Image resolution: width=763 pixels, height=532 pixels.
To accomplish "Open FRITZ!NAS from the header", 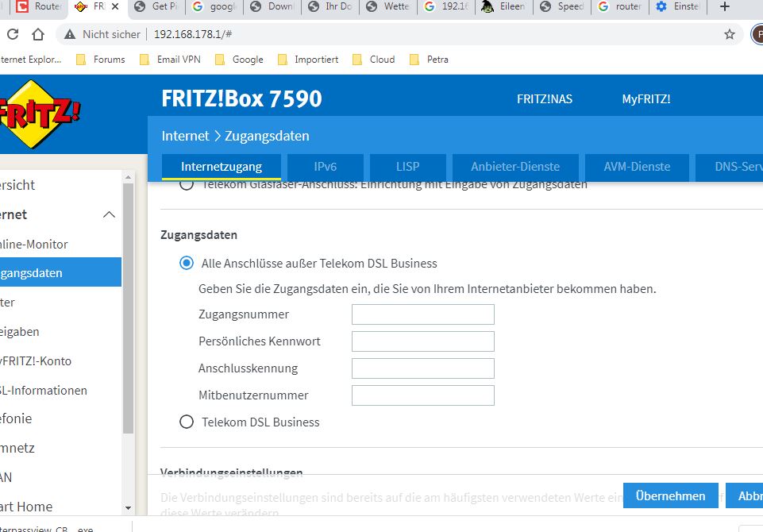I will coord(545,98).
